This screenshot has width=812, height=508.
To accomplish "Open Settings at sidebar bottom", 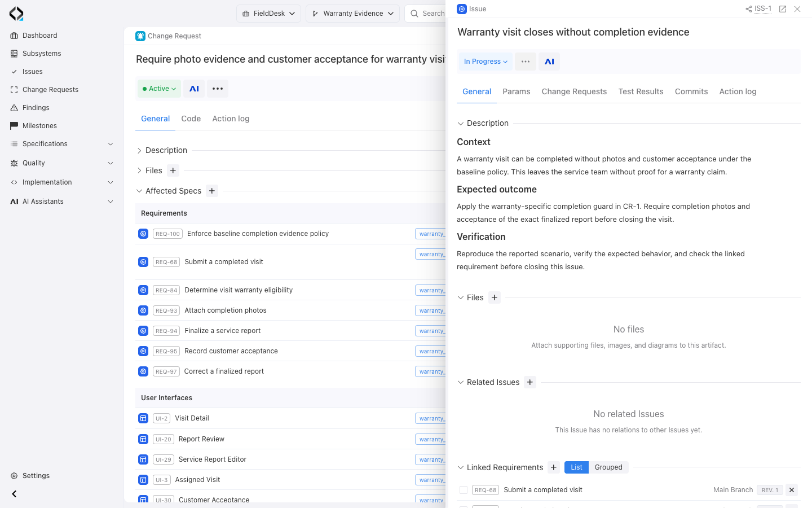I will click(x=36, y=476).
